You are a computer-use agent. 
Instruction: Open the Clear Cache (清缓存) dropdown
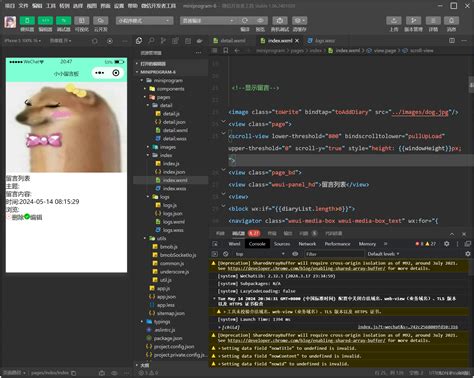point(299,21)
